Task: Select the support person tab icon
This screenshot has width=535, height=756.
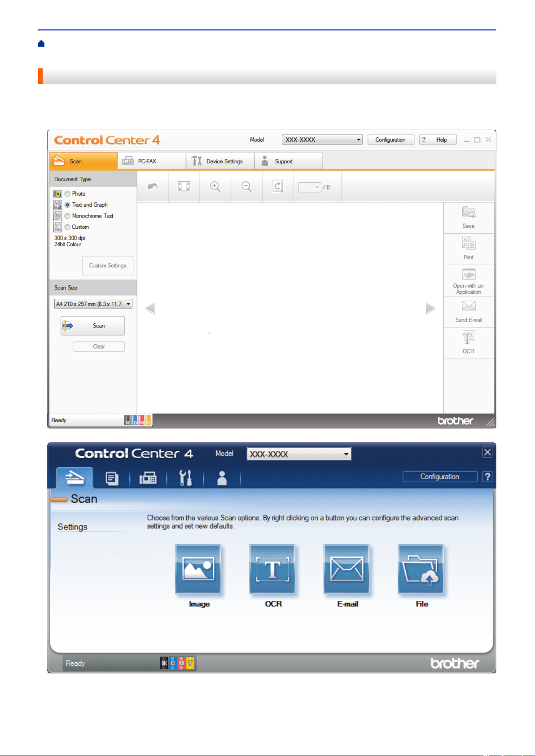Action: [222, 479]
